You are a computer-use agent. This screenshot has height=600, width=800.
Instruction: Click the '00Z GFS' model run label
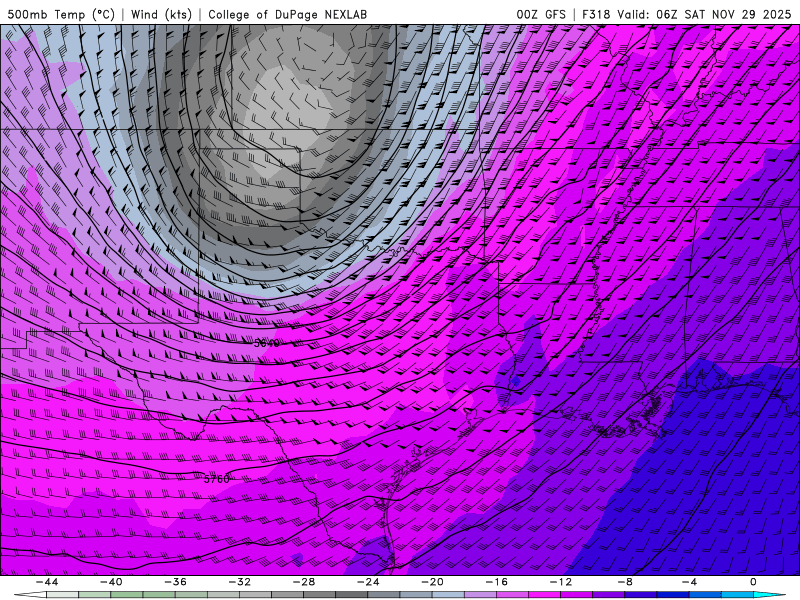click(x=541, y=14)
